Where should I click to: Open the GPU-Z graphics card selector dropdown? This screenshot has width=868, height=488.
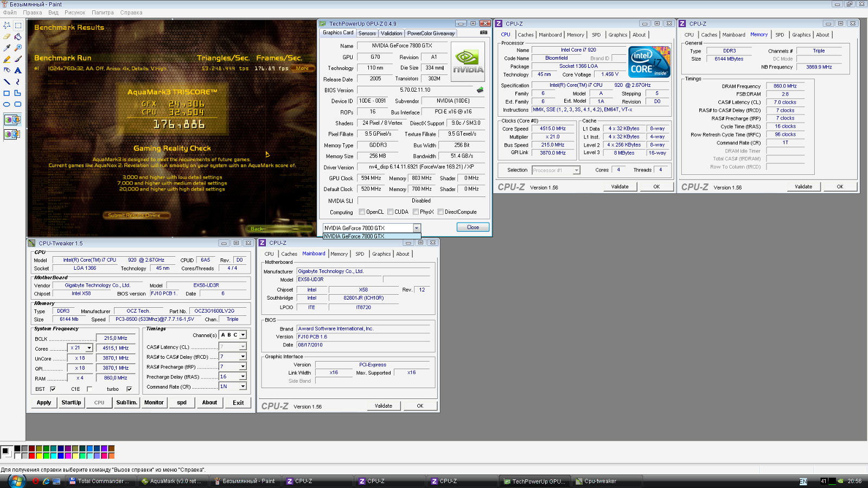[417, 228]
